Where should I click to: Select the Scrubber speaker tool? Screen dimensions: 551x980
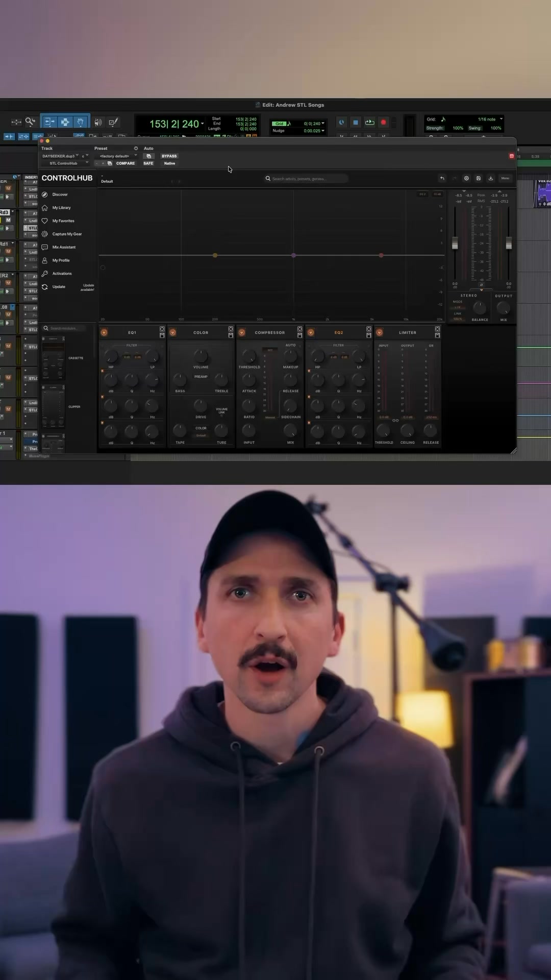point(98,122)
